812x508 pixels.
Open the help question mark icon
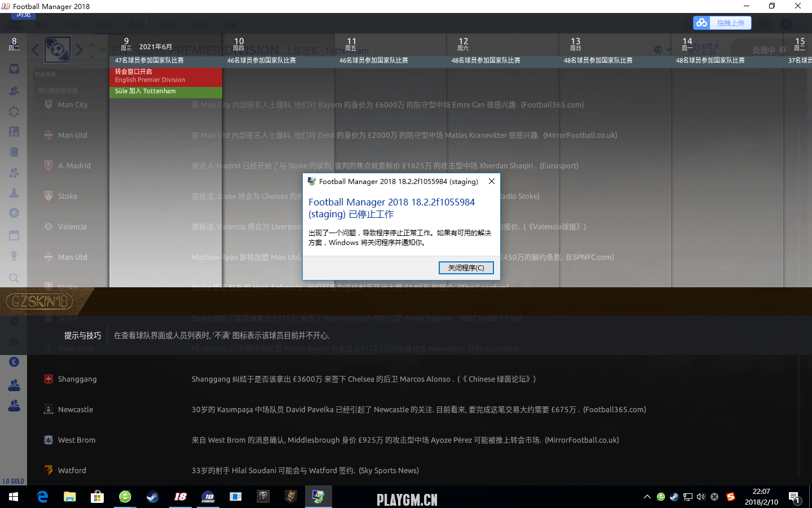[x=786, y=25]
